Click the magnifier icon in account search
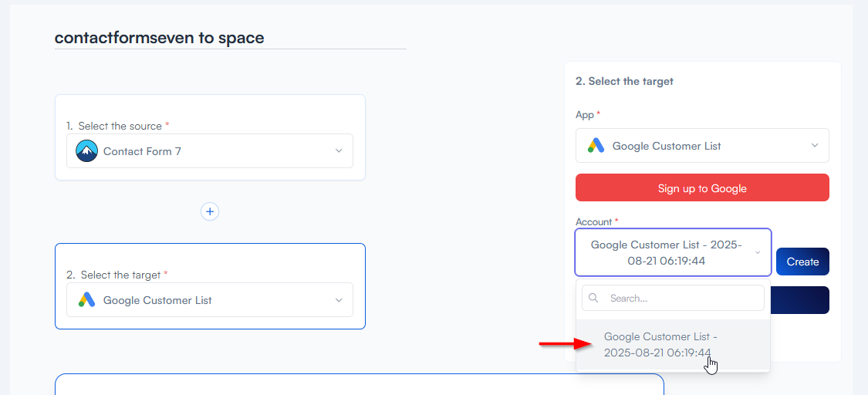 pos(593,298)
